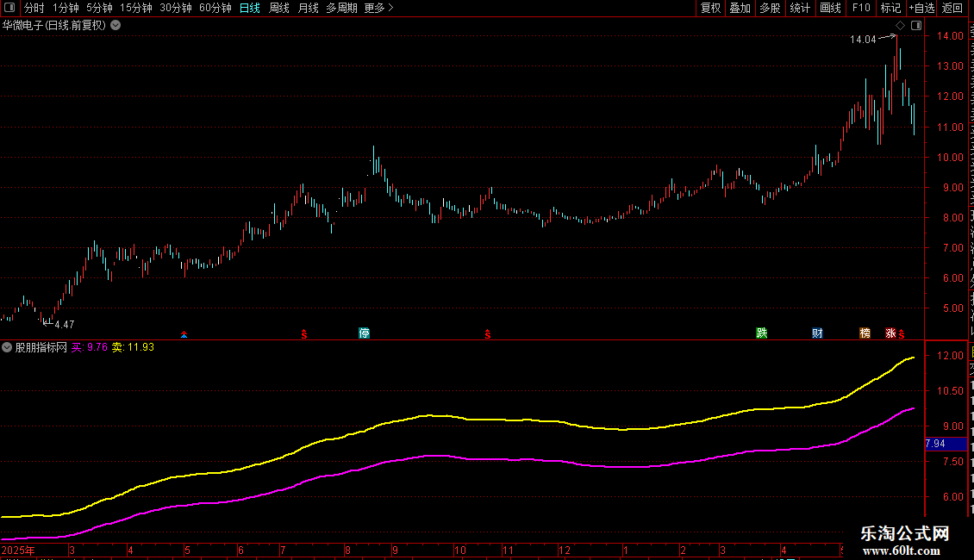
Task: Open the 榜 ranking marker
Action: (865, 333)
